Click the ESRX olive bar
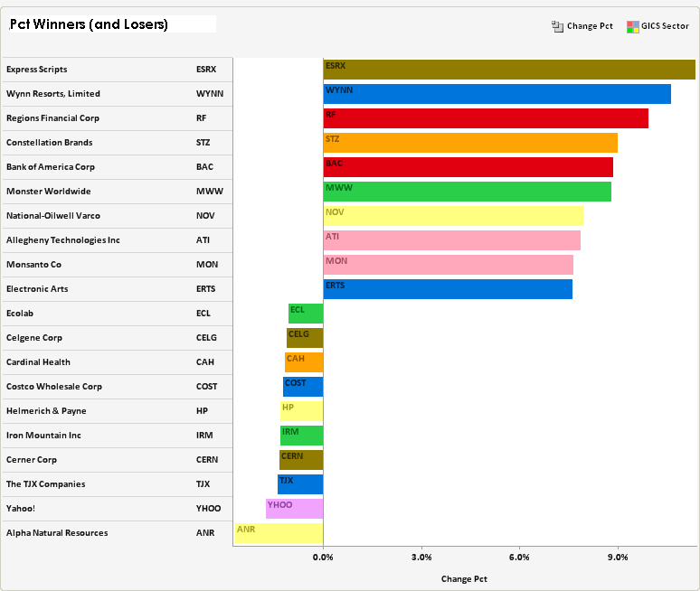 point(509,70)
